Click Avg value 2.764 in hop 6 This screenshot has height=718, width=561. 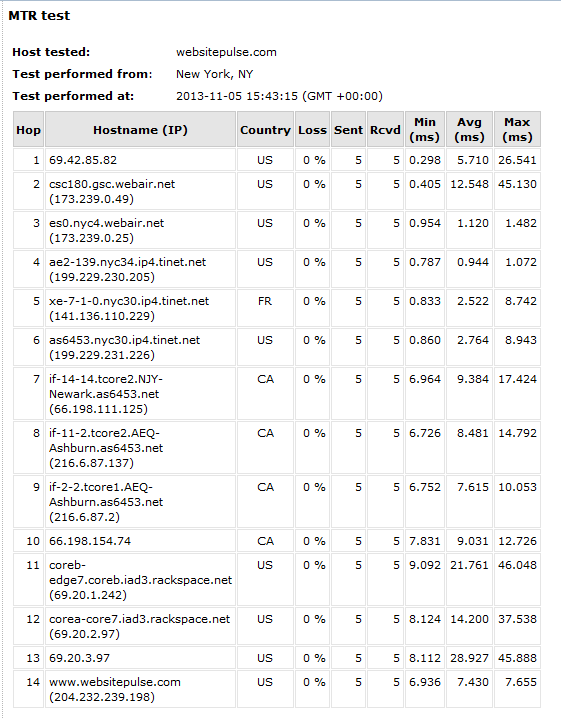(473, 340)
